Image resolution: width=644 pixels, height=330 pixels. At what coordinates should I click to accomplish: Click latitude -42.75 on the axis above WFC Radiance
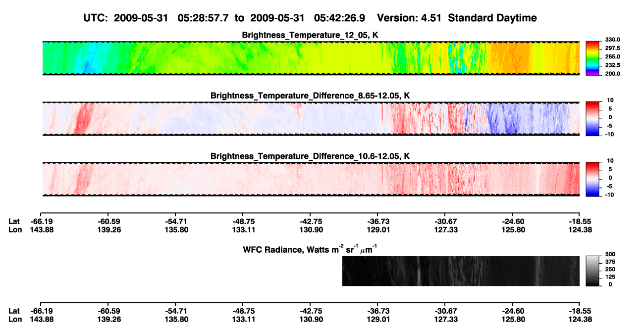coord(311,222)
